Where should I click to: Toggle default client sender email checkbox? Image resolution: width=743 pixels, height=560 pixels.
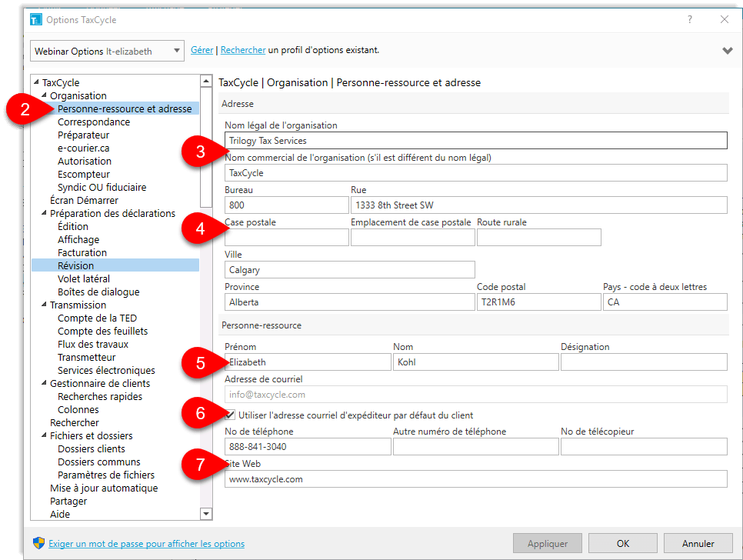pos(230,415)
